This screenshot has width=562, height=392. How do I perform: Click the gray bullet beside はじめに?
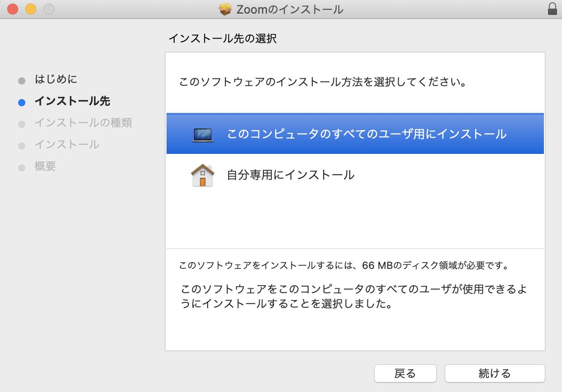[22, 81]
